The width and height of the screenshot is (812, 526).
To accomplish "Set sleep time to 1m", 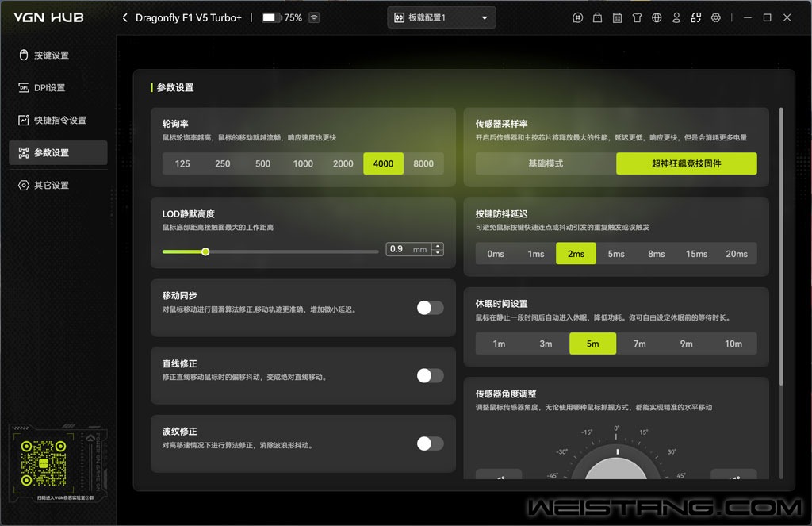I will click(x=500, y=344).
